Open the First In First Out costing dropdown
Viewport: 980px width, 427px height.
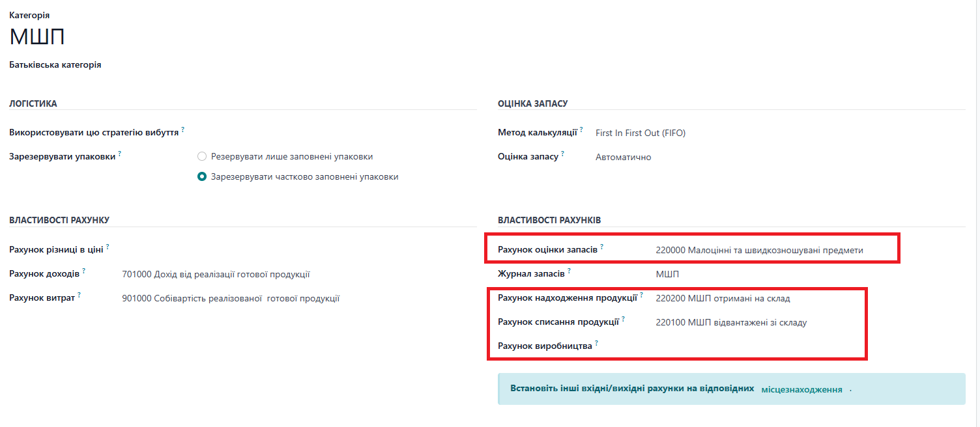pos(640,133)
